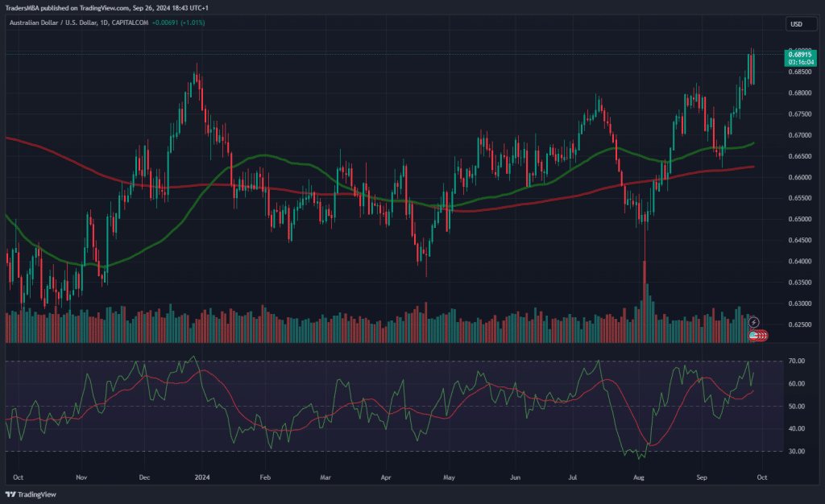825x504 pixels.
Task: Click the May label on time axis
Action: [449, 477]
